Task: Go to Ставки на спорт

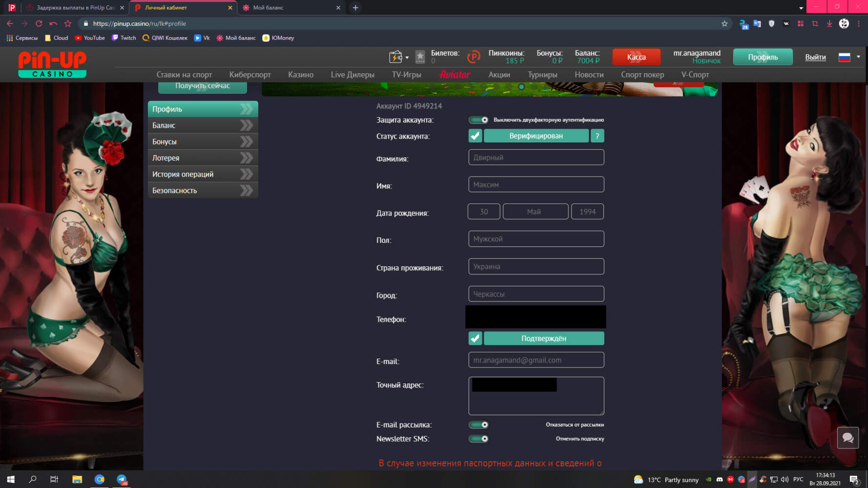Action: click(x=184, y=75)
